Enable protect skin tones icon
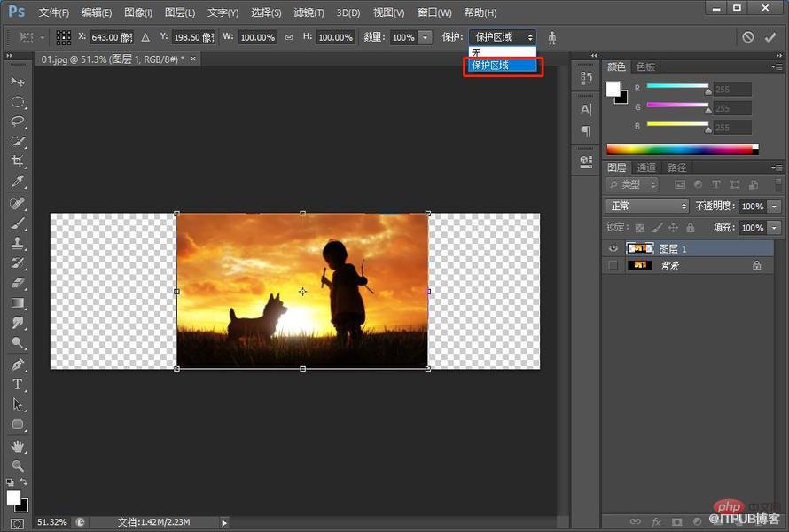Screen dimensions: 789x532 click(552, 38)
